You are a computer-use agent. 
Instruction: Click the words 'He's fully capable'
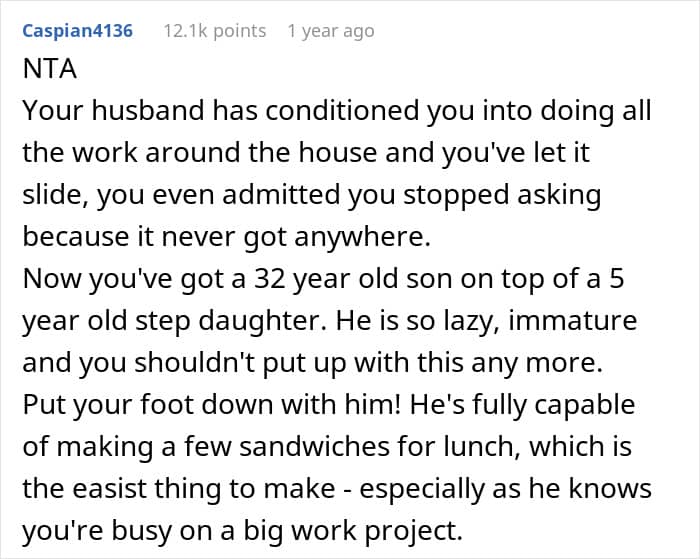(x=522, y=405)
